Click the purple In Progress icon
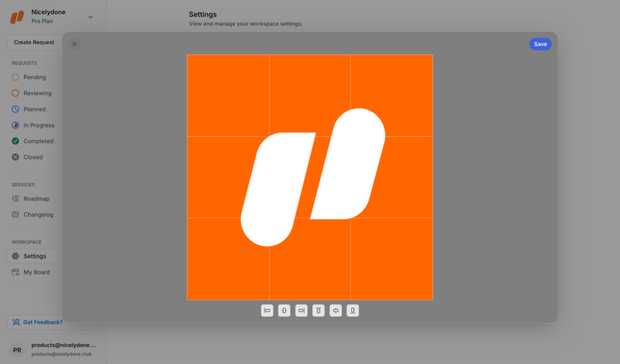 tap(15, 125)
